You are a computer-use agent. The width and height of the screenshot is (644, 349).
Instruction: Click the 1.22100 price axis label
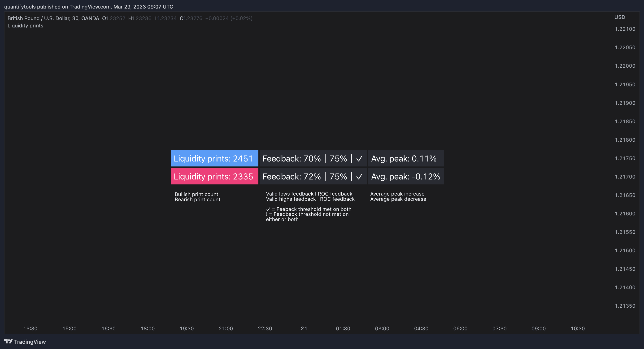625,29
